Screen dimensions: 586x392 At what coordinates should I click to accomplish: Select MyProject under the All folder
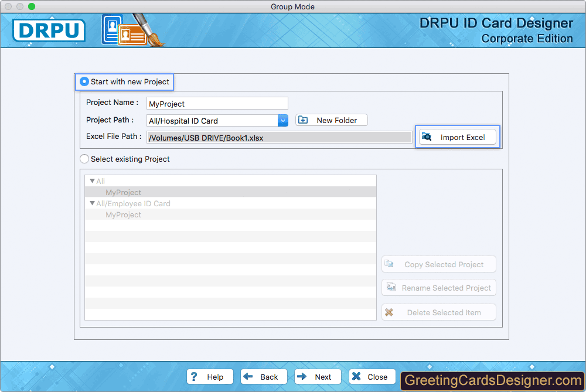click(x=123, y=192)
